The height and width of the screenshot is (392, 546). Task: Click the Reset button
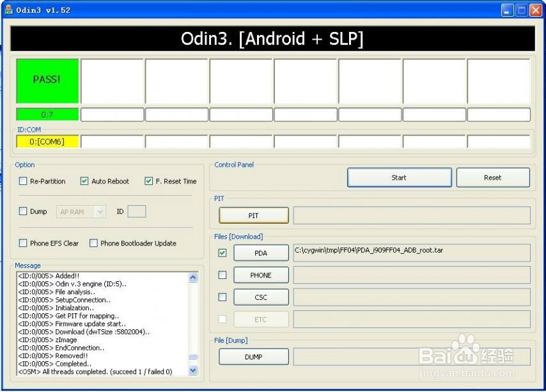493,178
